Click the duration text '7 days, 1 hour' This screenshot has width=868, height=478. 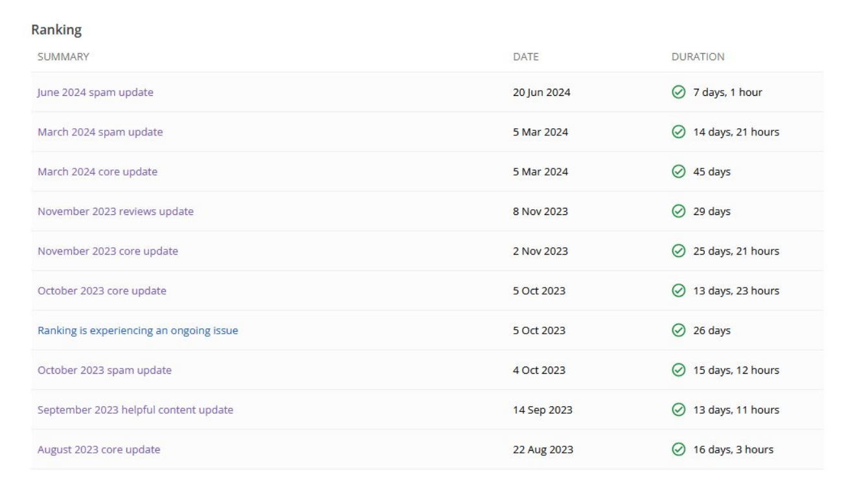pyautogui.click(x=728, y=92)
